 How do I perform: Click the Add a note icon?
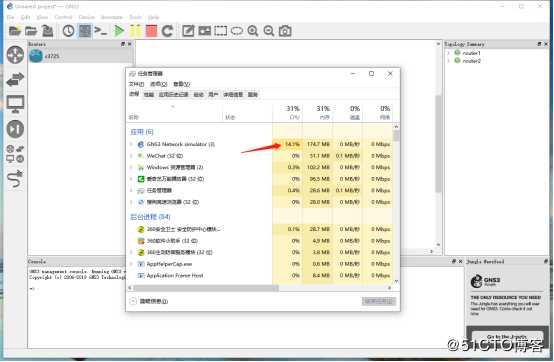coord(188,31)
